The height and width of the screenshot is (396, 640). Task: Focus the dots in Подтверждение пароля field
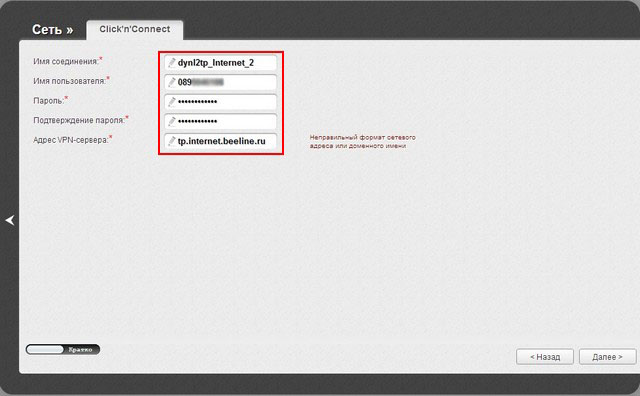[x=198, y=122]
